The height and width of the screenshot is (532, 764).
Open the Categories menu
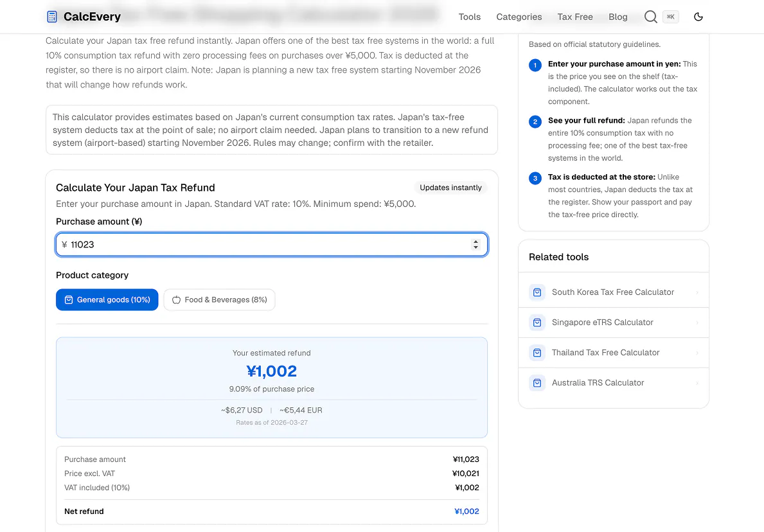coord(519,17)
